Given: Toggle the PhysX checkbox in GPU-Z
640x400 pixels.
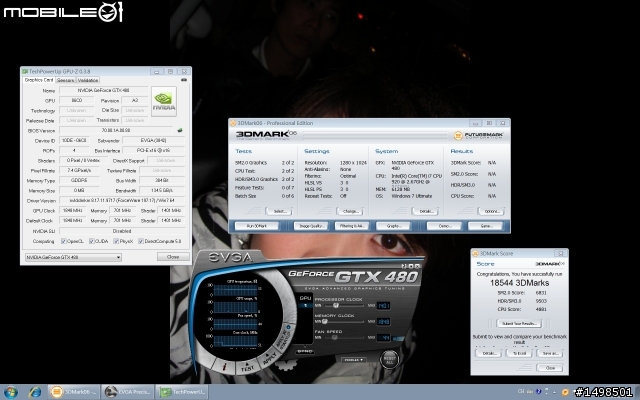Looking at the screenshot, I should (x=116, y=241).
